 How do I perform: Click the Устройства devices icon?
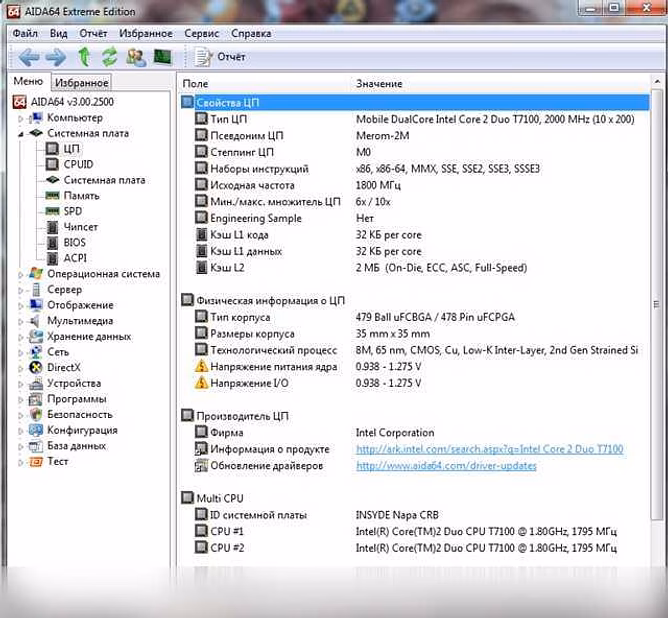click(x=35, y=383)
